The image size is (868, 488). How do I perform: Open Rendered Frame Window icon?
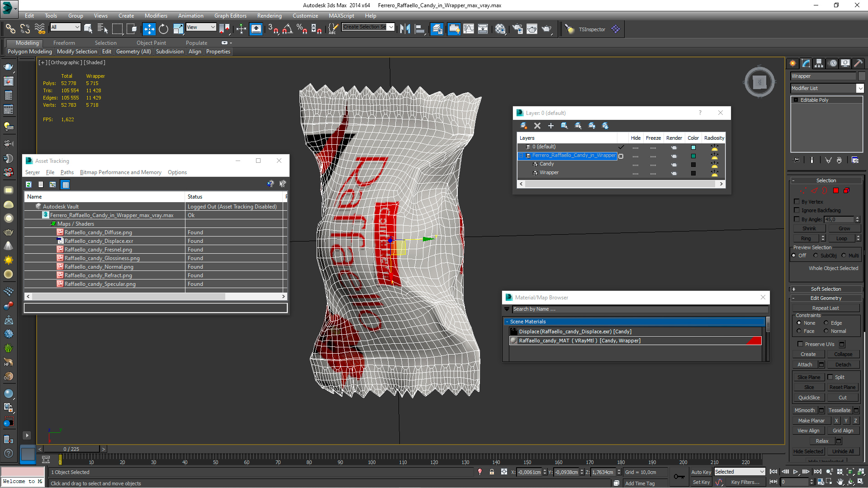click(x=532, y=29)
